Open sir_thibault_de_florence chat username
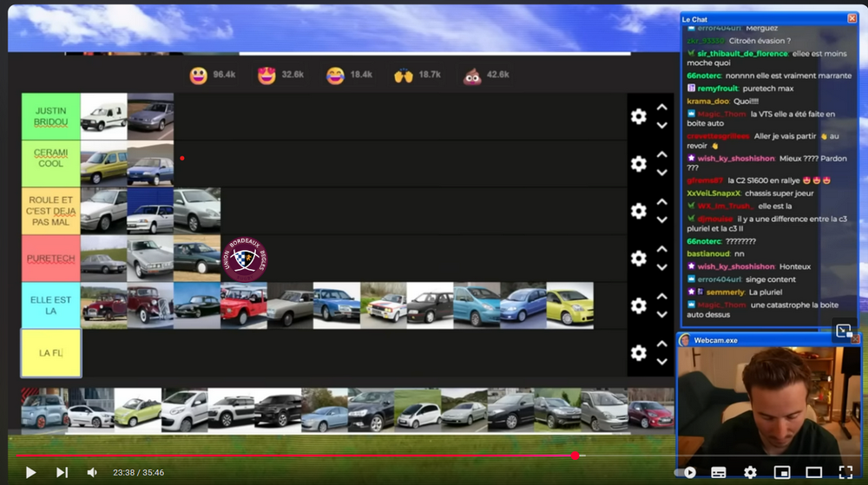The image size is (868, 485). tap(742, 54)
